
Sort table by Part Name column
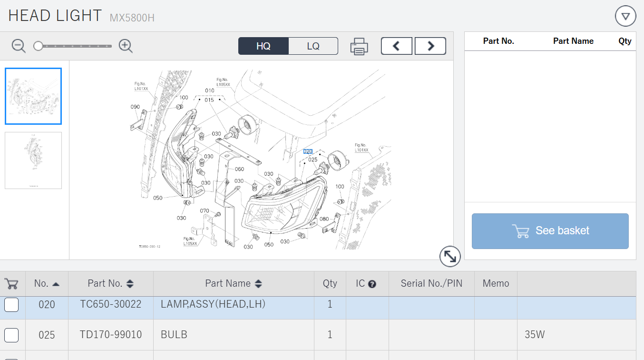pyautogui.click(x=258, y=284)
